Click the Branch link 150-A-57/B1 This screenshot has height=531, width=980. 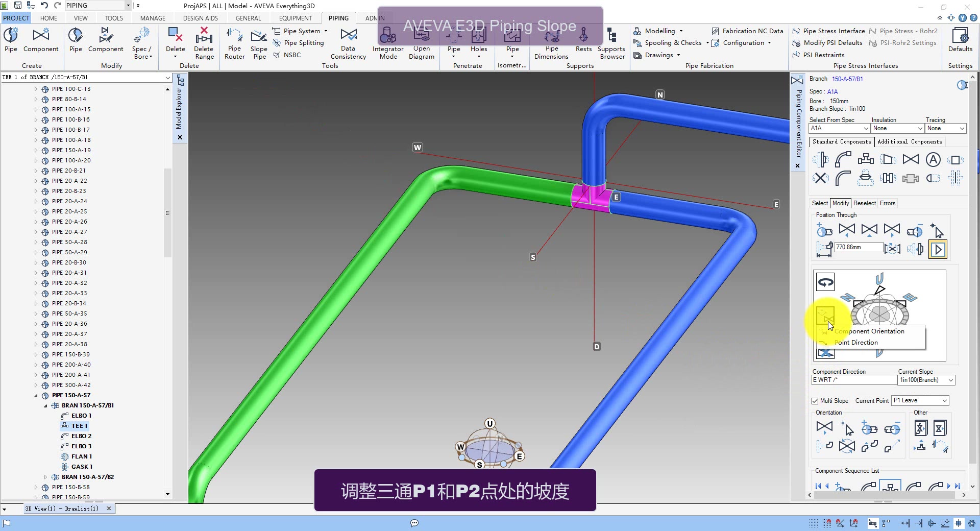pos(848,79)
